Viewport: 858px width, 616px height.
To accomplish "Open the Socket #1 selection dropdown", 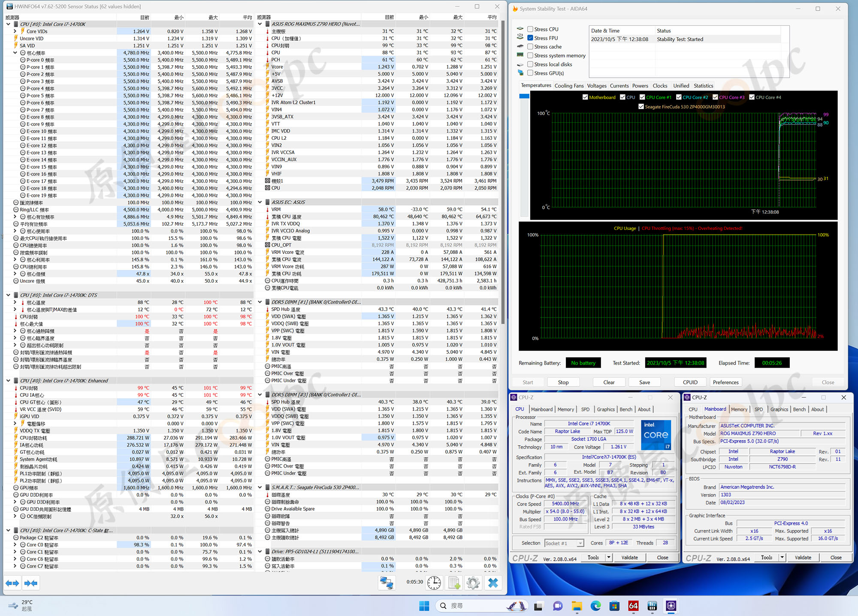I will point(564,543).
